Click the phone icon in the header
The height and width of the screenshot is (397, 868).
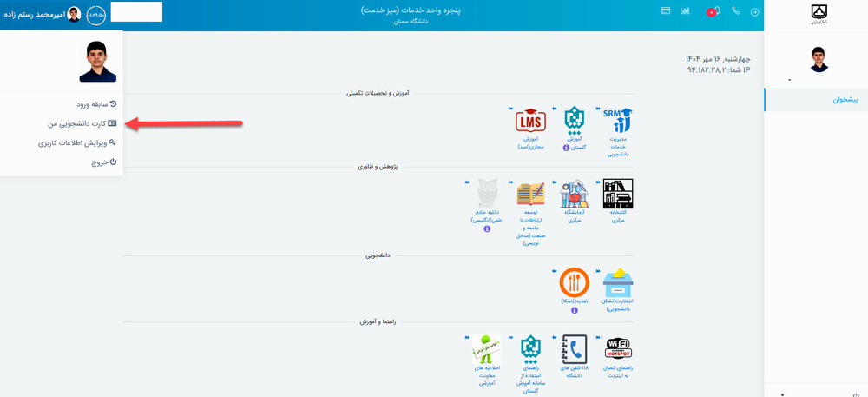coord(735,11)
